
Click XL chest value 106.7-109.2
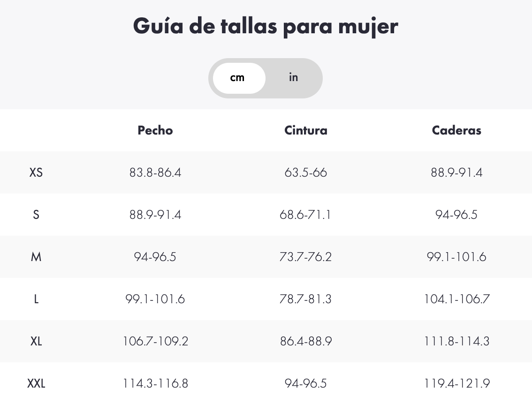pyautogui.click(x=155, y=341)
